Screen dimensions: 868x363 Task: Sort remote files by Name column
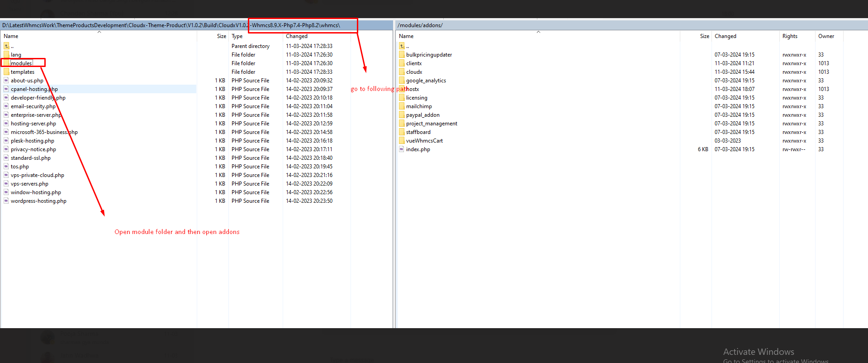[406, 36]
